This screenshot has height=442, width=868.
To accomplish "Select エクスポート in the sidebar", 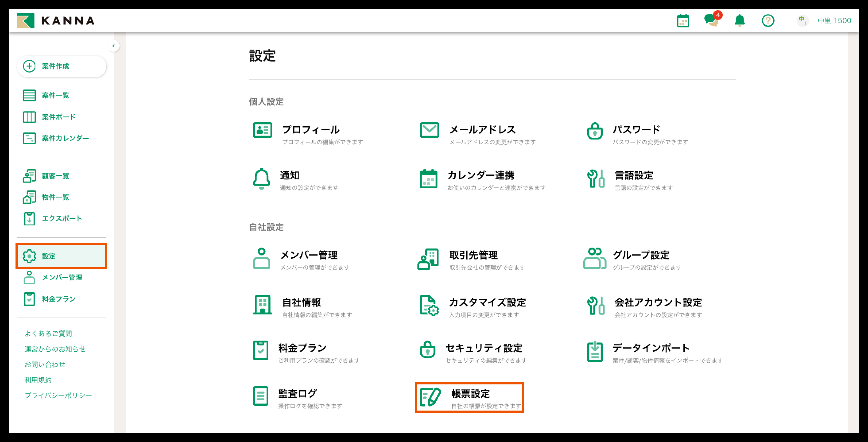I will tap(62, 218).
